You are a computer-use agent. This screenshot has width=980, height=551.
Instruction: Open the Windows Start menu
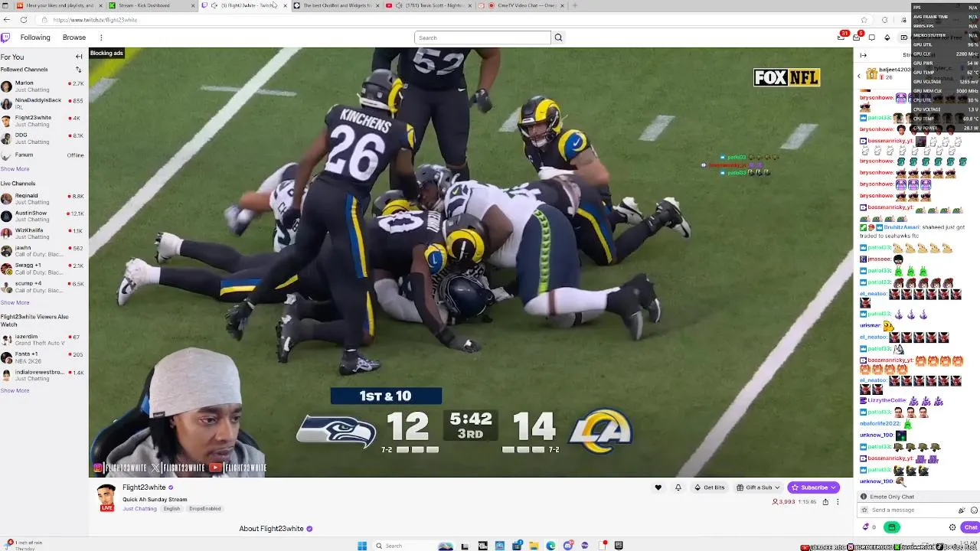pos(362,546)
